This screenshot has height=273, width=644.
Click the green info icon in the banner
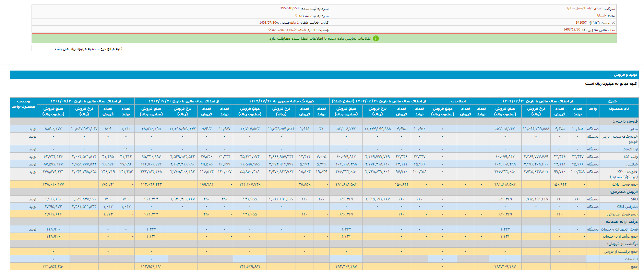[376, 38]
